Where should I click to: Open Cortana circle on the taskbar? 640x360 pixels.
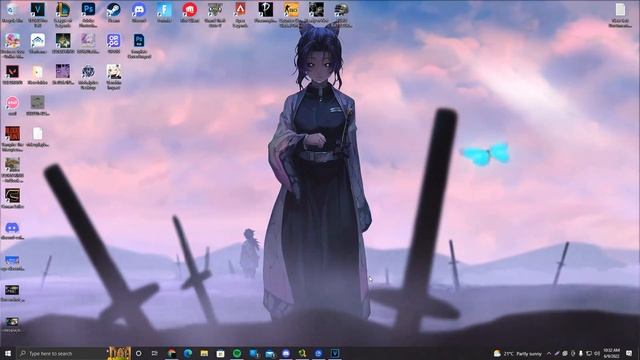click(138, 353)
